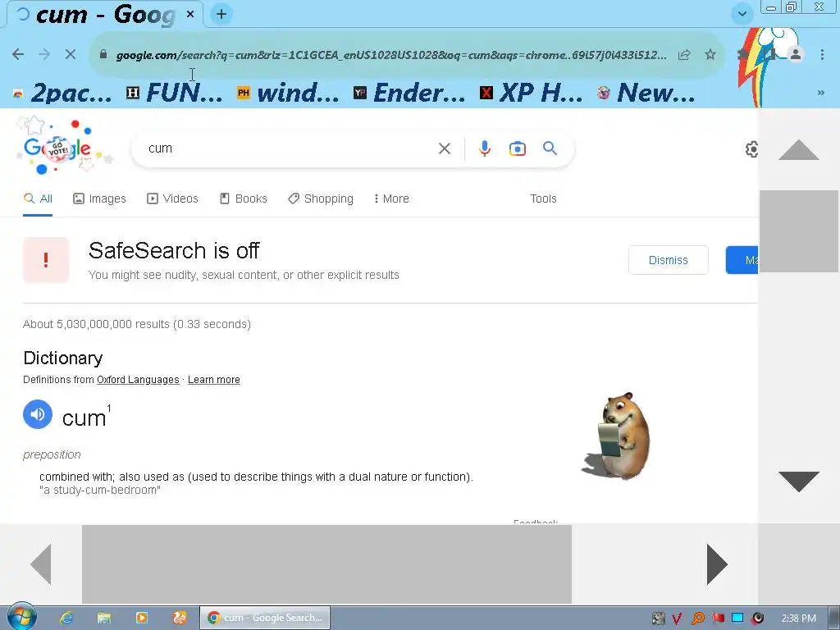Open the 2pac bookmark
840x630 pixels.
click(x=62, y=94)
